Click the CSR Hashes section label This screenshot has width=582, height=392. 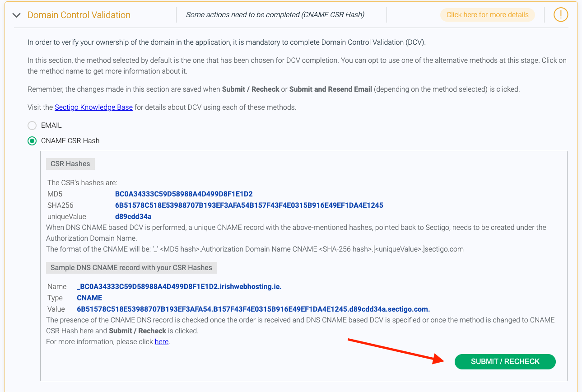[x=70, y=164]
